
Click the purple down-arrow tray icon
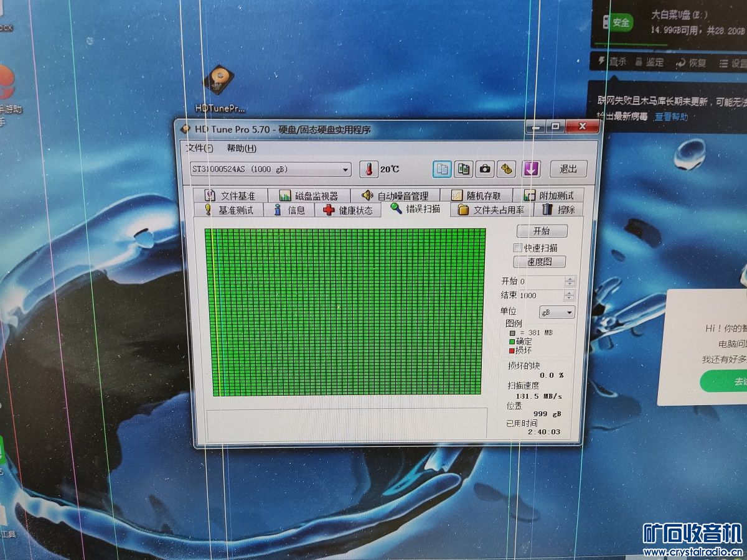coord(530,169)
